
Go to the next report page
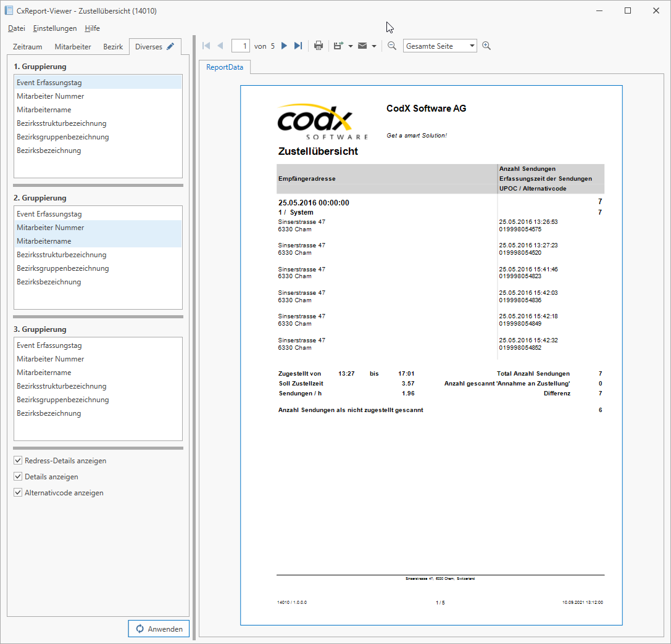(x=284, y=46)
